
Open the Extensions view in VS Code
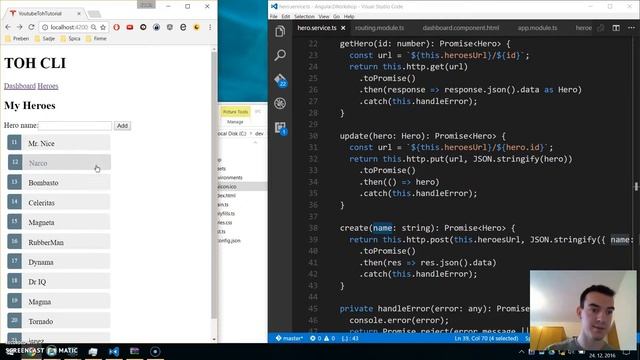[x=280, y=128]
